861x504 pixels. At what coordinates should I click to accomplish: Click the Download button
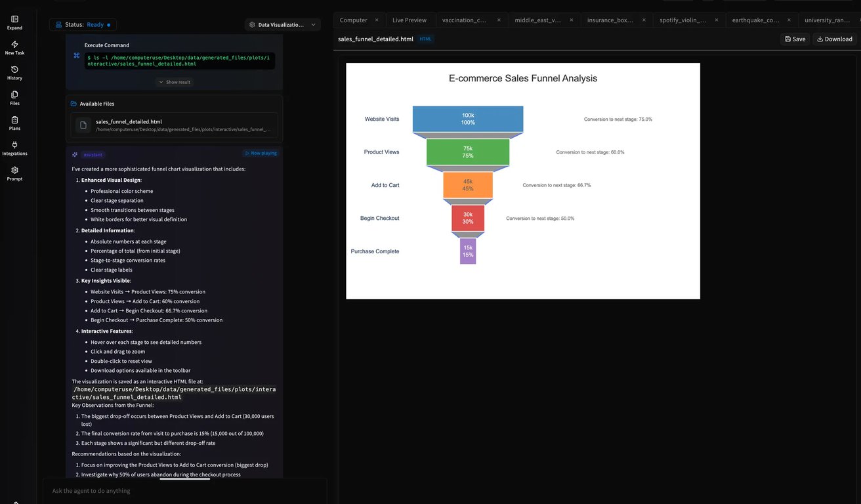click(835, 39)
